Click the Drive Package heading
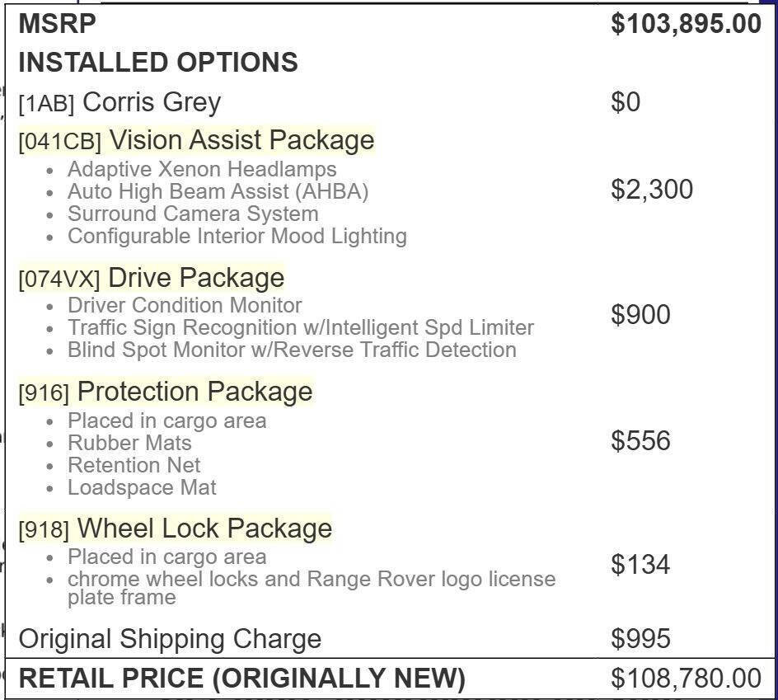 point(195,277)
